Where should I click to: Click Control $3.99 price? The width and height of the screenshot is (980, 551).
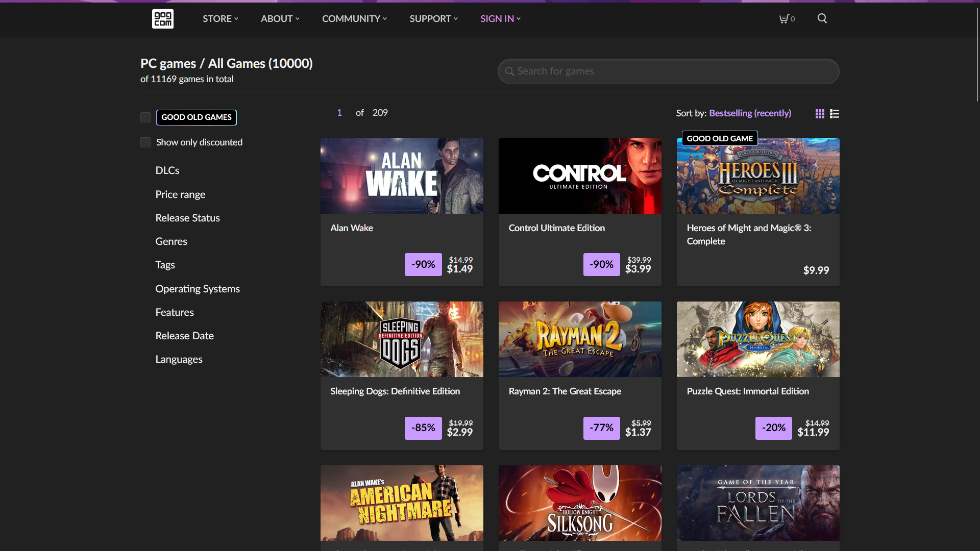tap(638, 269)
